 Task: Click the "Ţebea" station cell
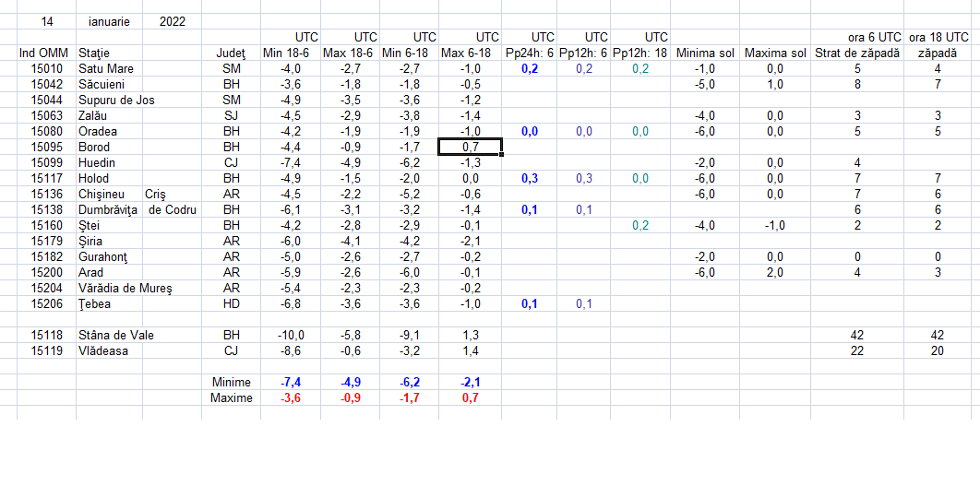pos(94,303)
